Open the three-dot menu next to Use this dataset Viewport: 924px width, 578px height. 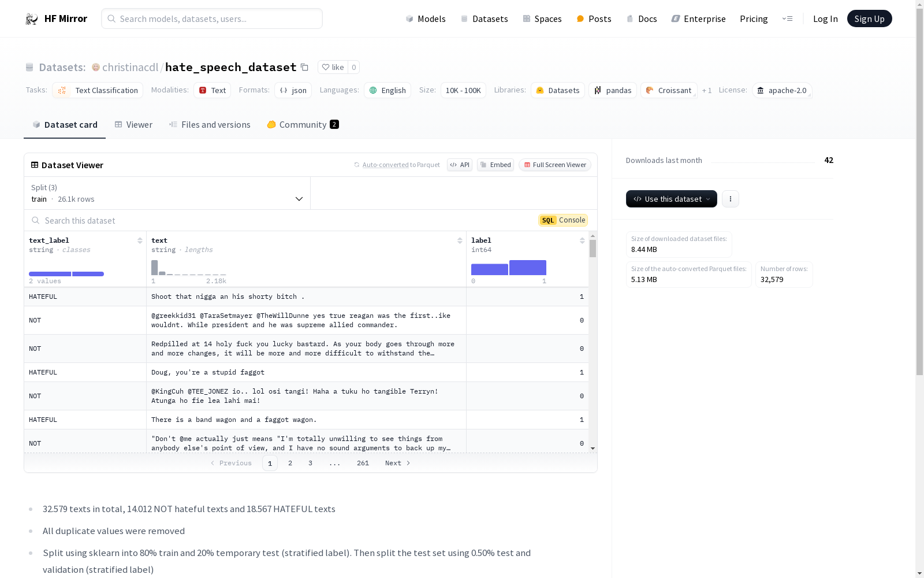[x=731, y=199]
